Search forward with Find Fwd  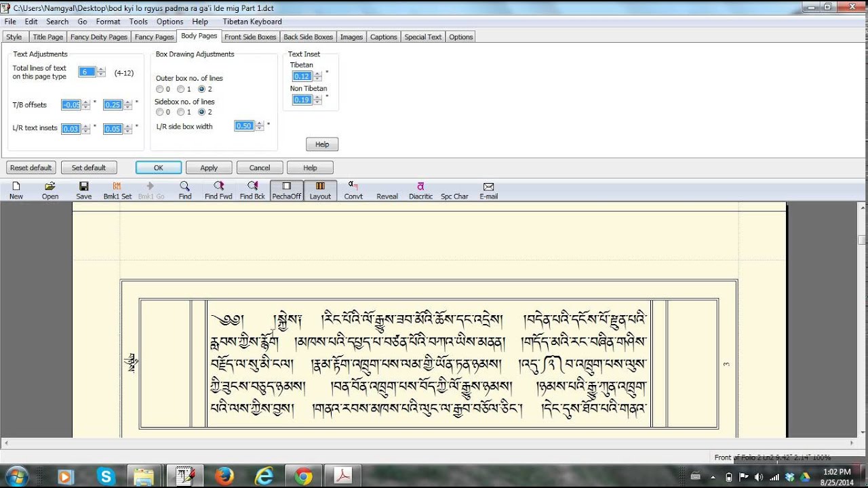[218, 190]
